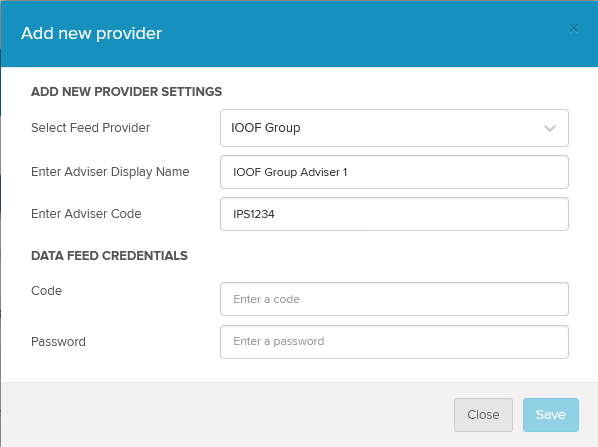Viewport: 598px width, 447px height.
Task: Click the 'Enter Adviser Display Name' label
Action: coord(110,172)
